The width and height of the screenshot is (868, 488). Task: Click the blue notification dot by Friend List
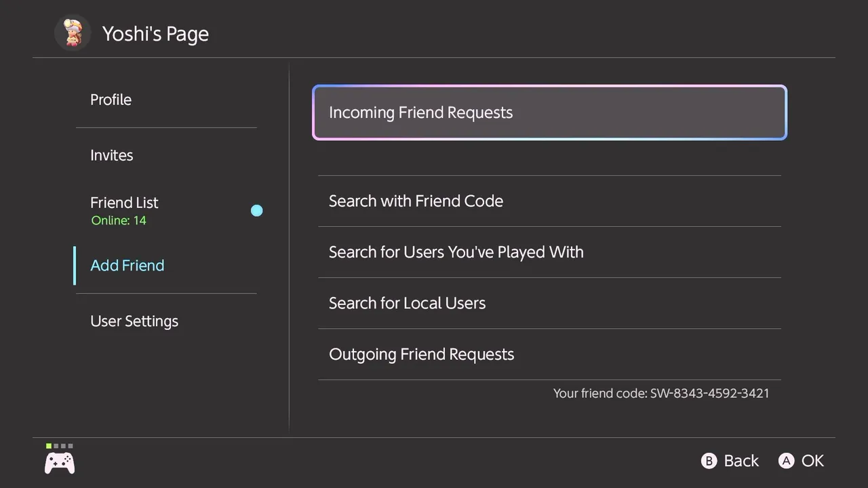point(256,211)
